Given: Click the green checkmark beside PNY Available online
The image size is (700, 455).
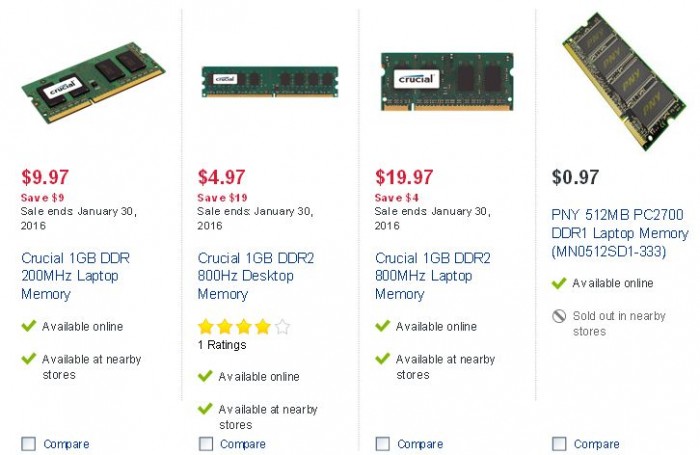Looking at the screenshot, I should 559,283.
